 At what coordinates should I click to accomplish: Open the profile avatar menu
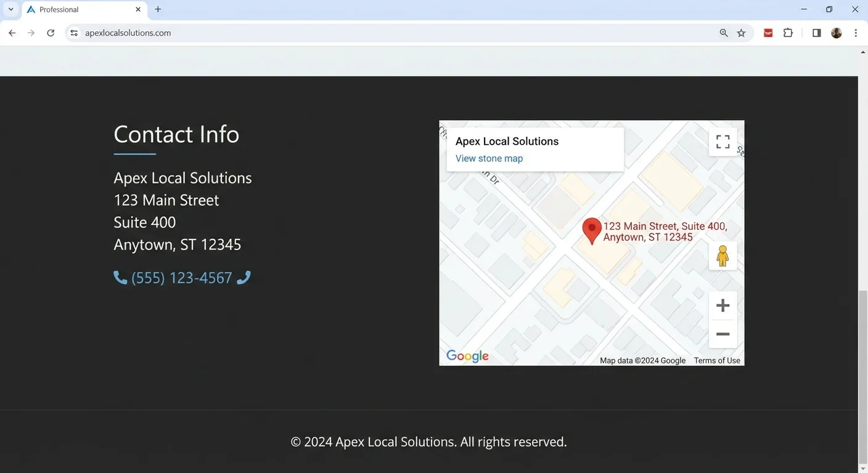pyautogui.click(x=837, y=33)
